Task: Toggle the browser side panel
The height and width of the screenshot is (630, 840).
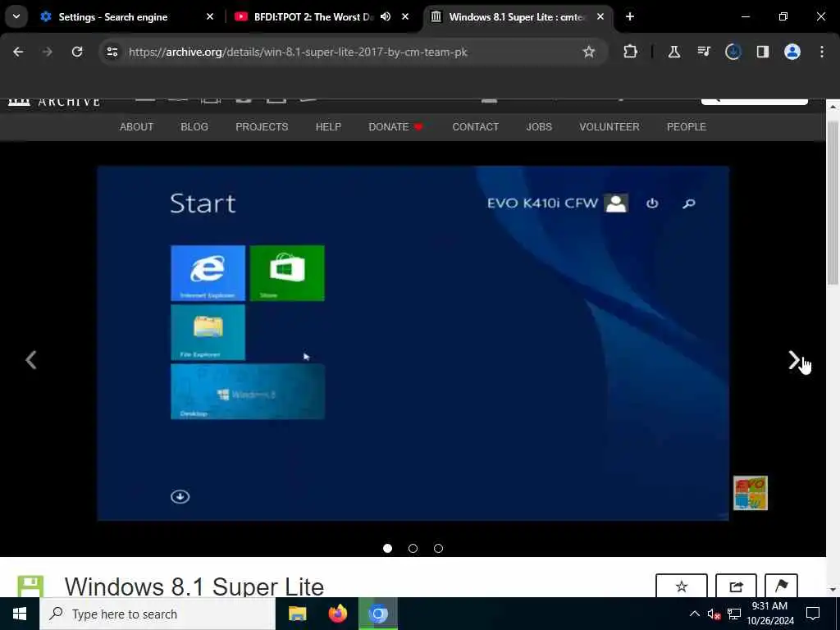Action: click(763, 52)
